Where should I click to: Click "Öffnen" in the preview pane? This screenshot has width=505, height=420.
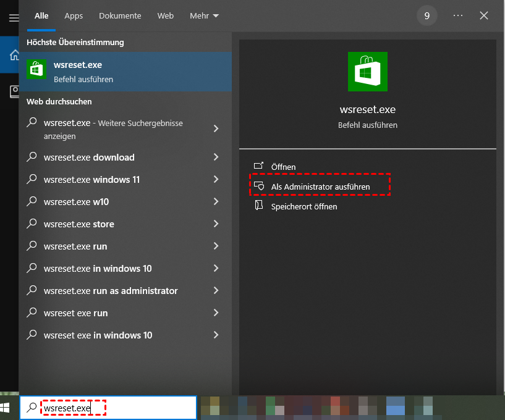coord(283,167)
